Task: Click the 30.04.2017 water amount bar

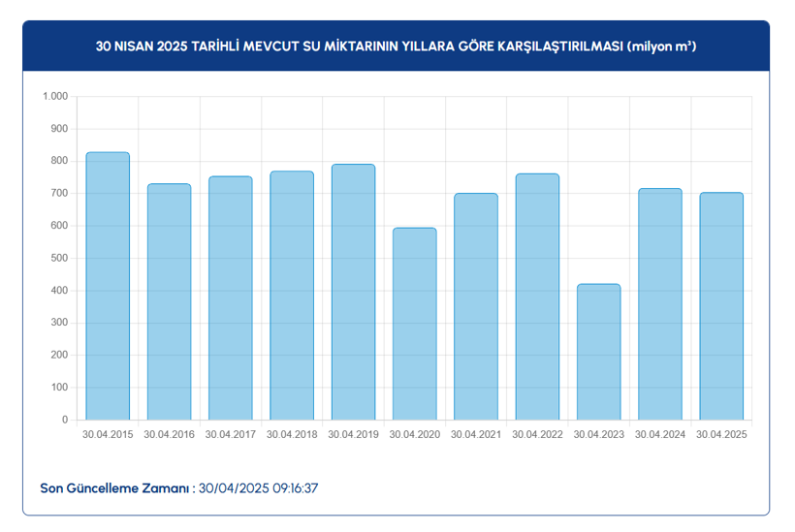Action: (231, 297)
